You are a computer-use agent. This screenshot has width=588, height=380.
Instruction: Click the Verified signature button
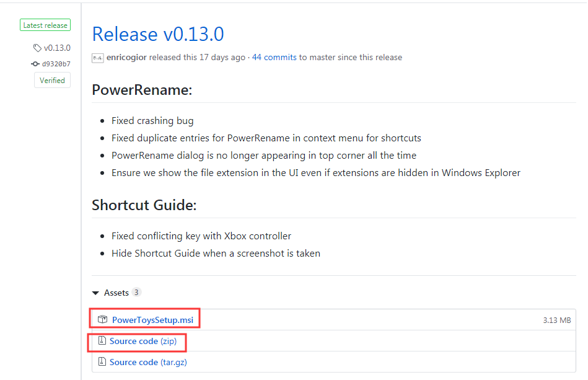tap(52, 80)
